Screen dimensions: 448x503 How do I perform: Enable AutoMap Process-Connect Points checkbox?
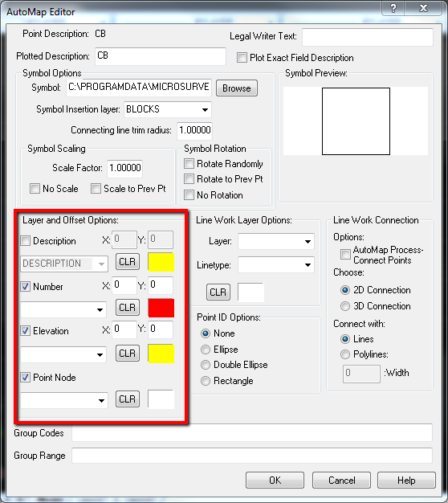[345, 255]
